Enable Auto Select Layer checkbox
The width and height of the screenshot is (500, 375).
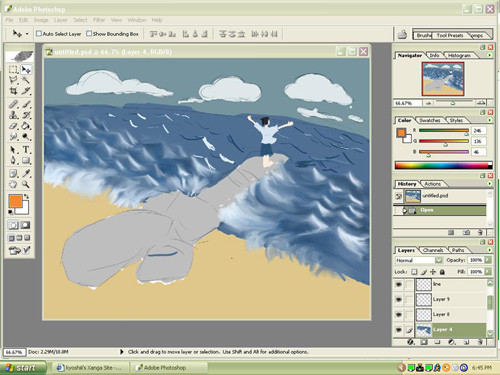point(39,33)
